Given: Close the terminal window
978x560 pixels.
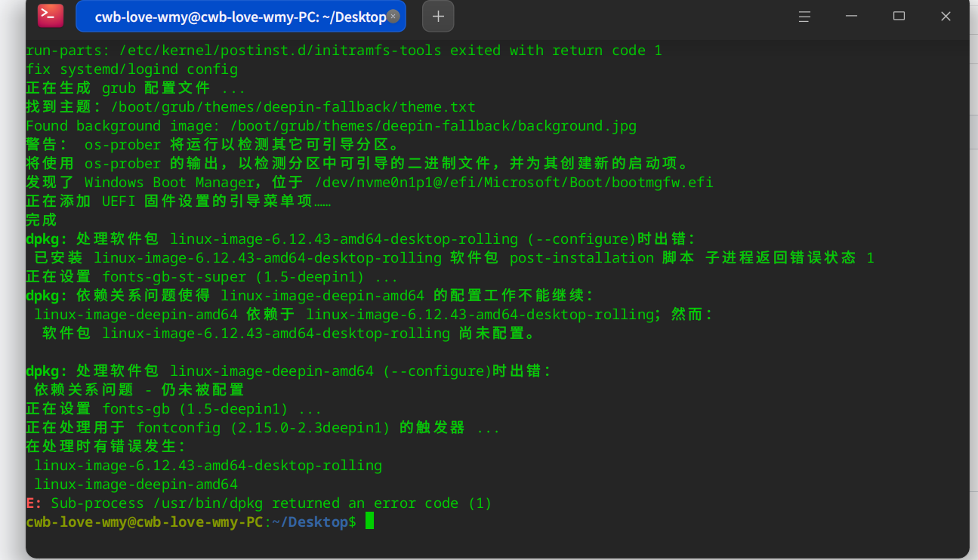Looking at the screenshot, I should pos(946,17).
